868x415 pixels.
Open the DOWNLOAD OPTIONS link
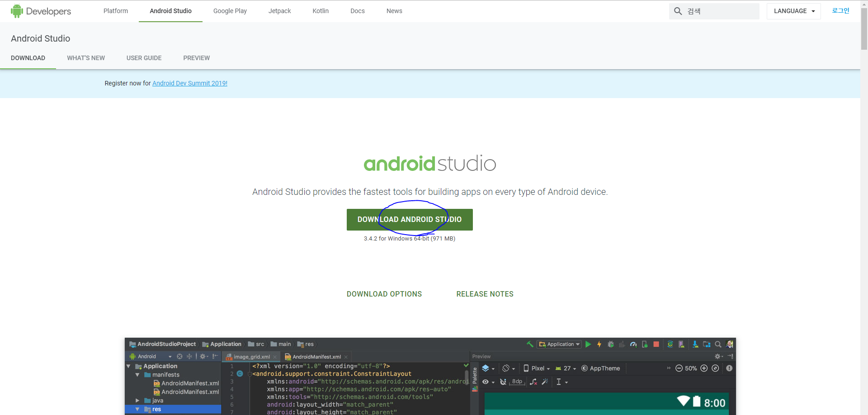pyautogui.click(x=384, y=294)
